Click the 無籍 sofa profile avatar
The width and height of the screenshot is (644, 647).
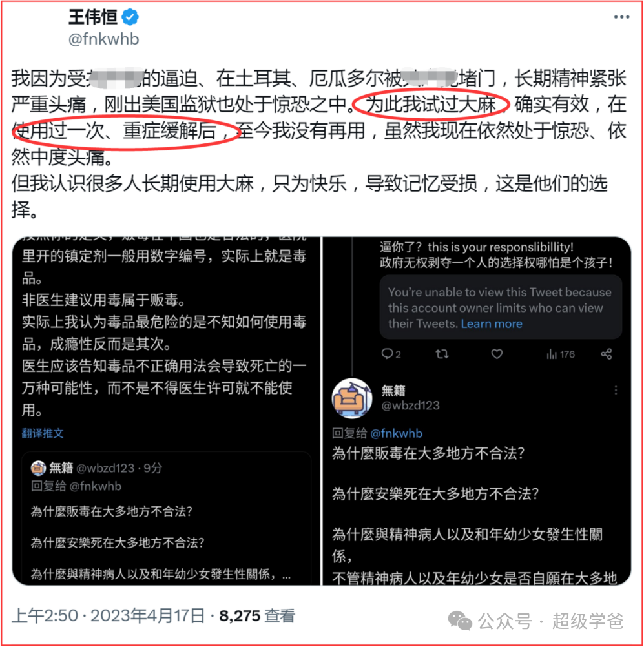(352, 398)
